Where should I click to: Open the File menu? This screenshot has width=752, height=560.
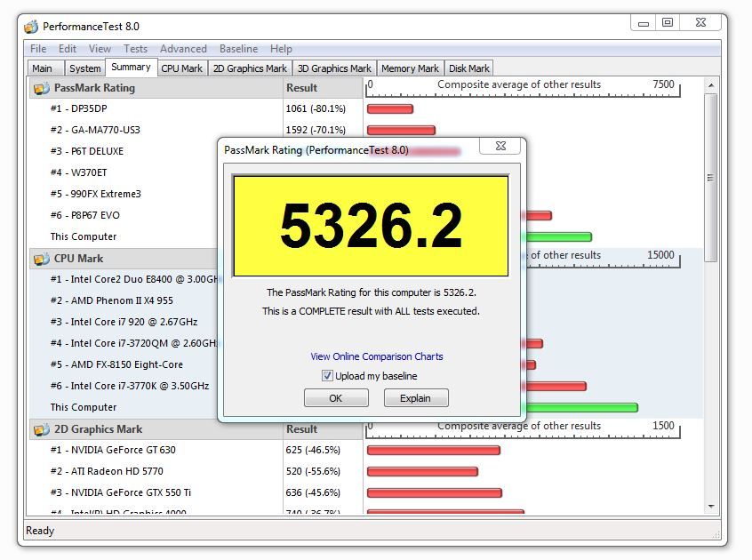(x=38, y=49)
